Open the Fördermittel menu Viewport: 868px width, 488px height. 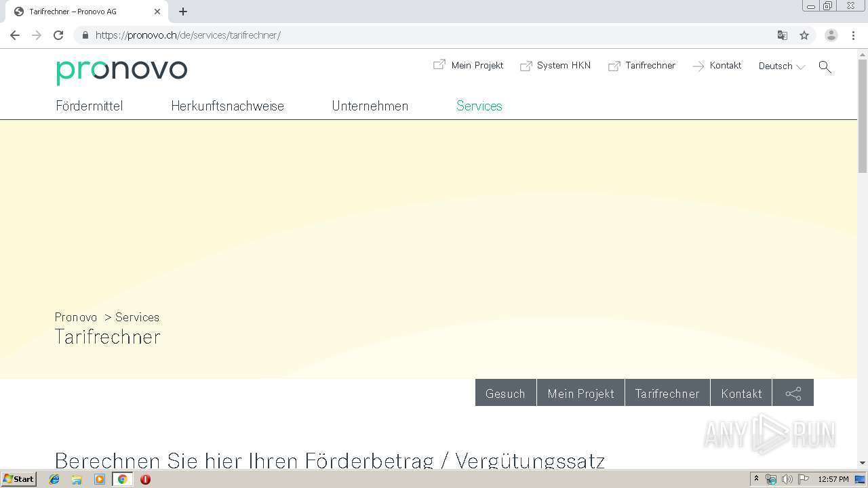pos(90,106)
